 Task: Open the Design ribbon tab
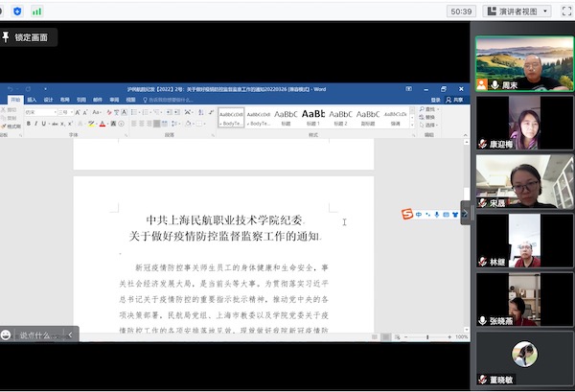tap(49, 100)
